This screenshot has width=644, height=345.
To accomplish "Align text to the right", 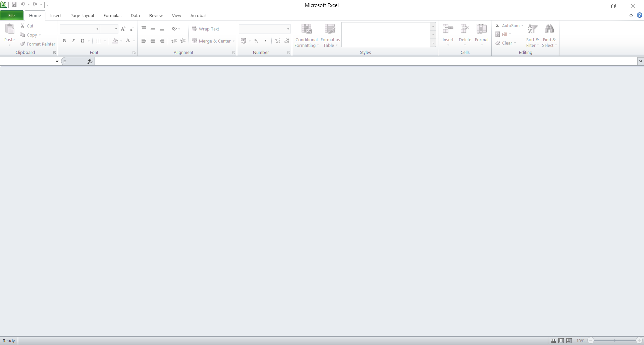I will 162,41.
